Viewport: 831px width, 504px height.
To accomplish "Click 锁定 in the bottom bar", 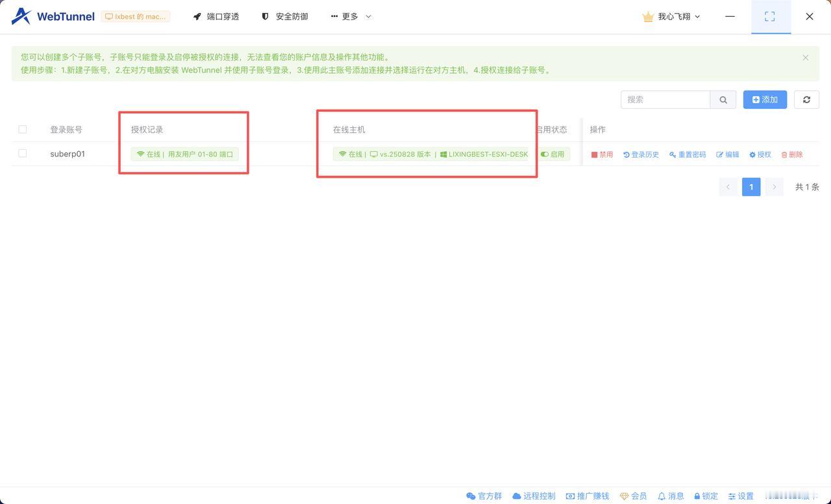I will 706,496.
